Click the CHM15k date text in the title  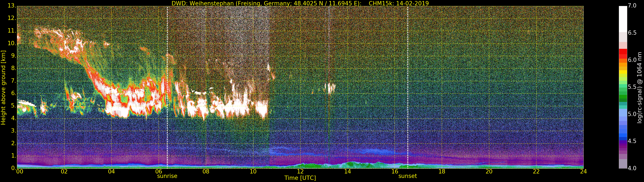[399, 3]
